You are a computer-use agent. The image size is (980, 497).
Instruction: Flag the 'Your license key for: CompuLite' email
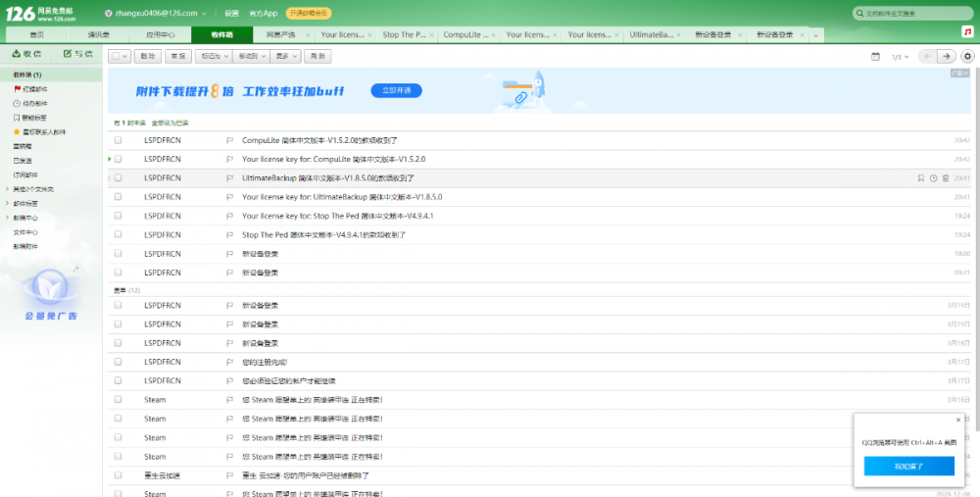(x=229, y=160)
